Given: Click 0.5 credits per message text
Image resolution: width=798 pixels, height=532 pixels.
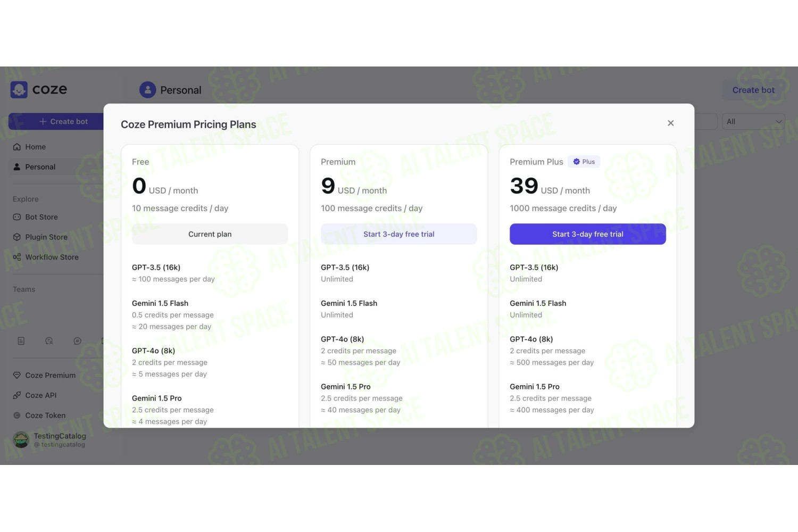Looking at the screenshot, I should pos(173,315).
